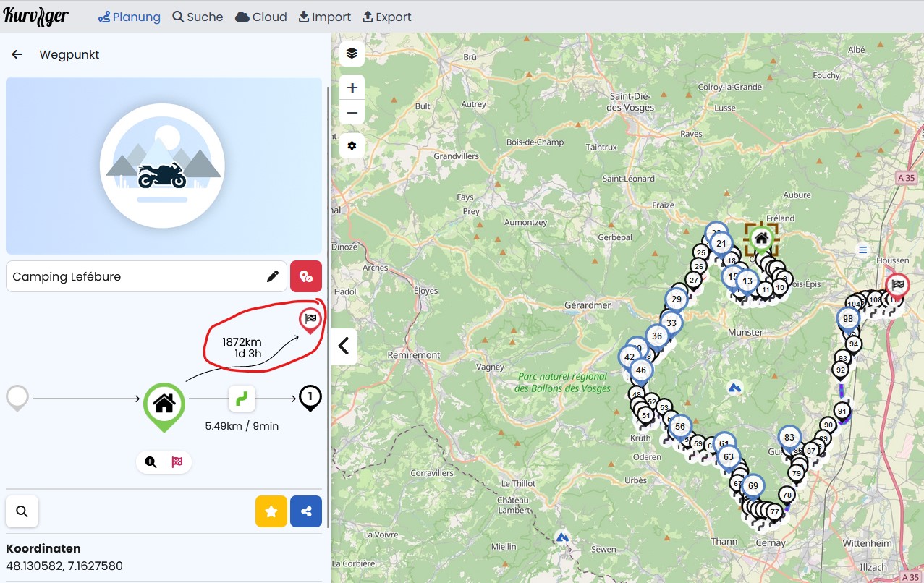Edit waypoint name with pencil icon
The height and width of the screenshot is (583, 924).
273,276
